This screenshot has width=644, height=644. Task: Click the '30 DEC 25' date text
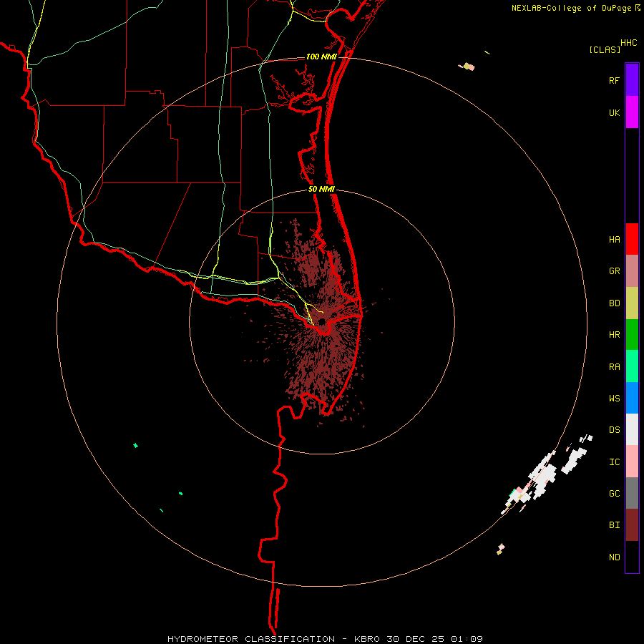[416, 639]
